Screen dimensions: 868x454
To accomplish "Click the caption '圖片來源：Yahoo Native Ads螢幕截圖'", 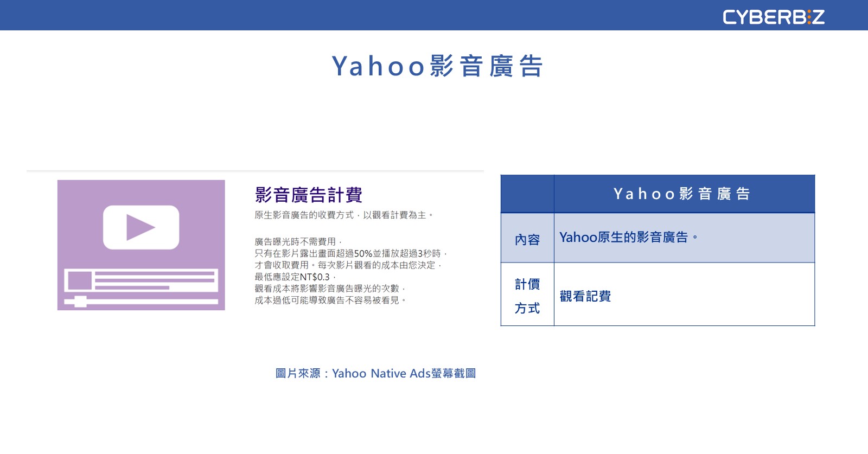I will click(375, 373).
